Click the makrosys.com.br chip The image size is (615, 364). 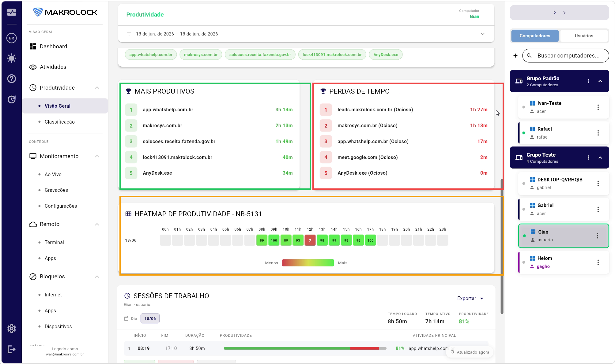coord(201,55)
